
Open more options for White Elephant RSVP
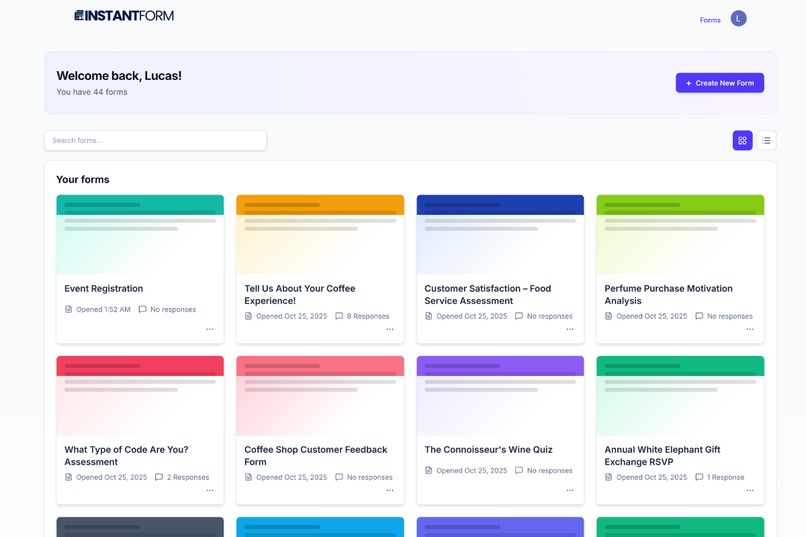pos(750,490)
